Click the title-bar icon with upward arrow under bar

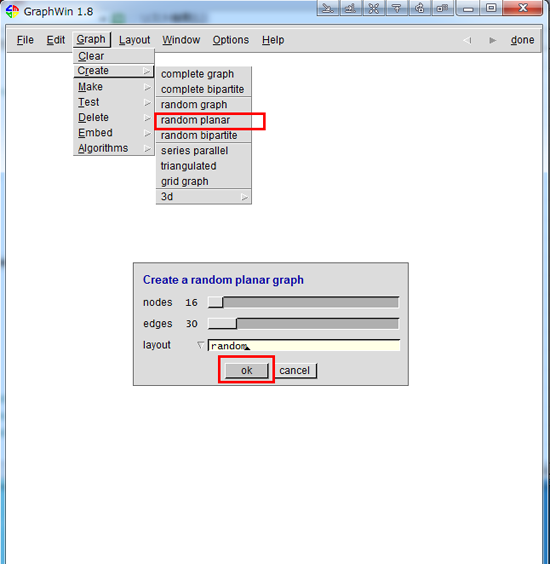click(x=397, y=8)
